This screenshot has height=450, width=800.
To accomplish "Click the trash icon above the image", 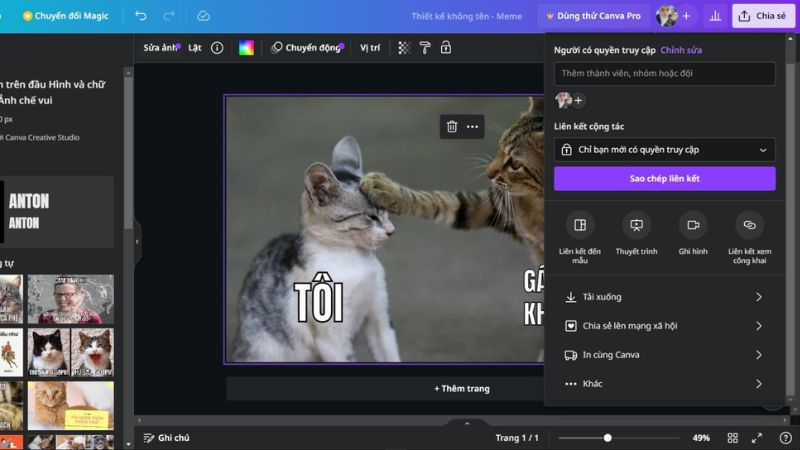I will [452, 126].
